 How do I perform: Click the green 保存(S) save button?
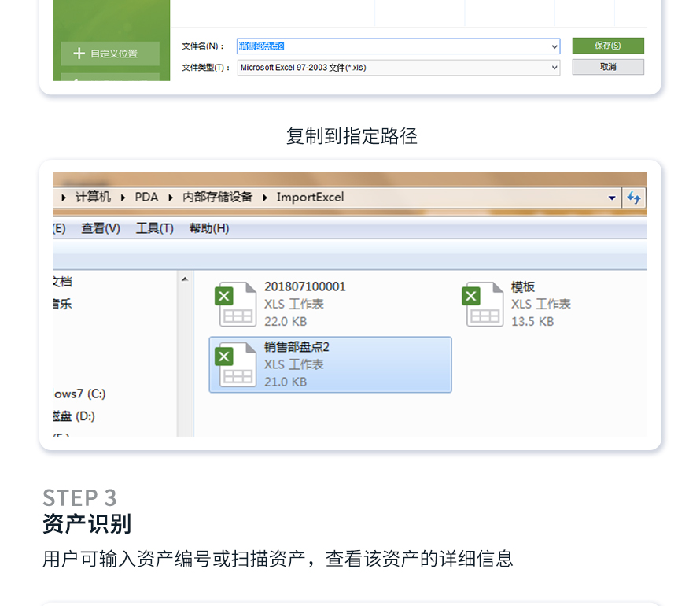click(608, 46)
